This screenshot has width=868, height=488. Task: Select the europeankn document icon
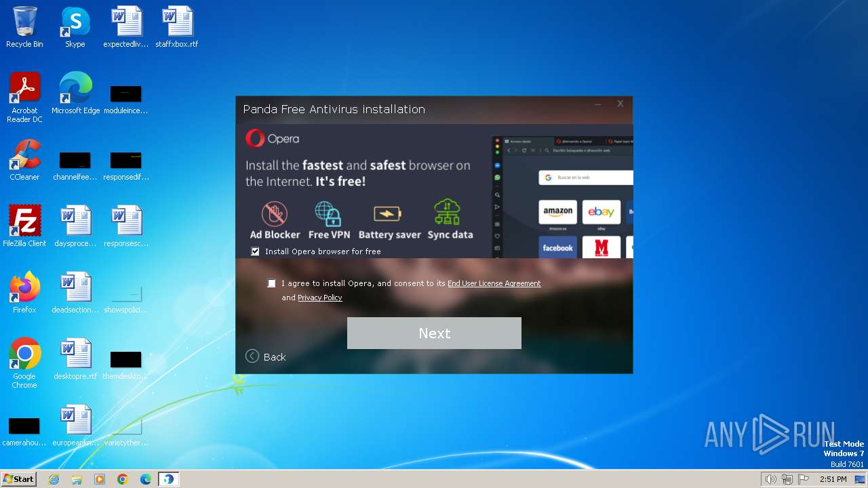pyautogui.click(x=75, y=425)
